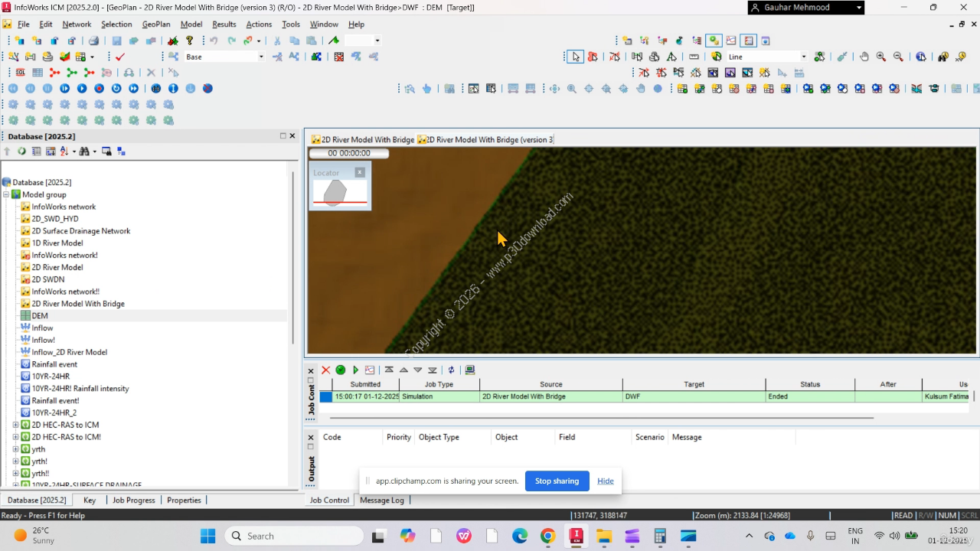980x551 pixels.
Task: Click the Hide link in sharing bar
Action: pyautogui.click(x=606, y=481)
